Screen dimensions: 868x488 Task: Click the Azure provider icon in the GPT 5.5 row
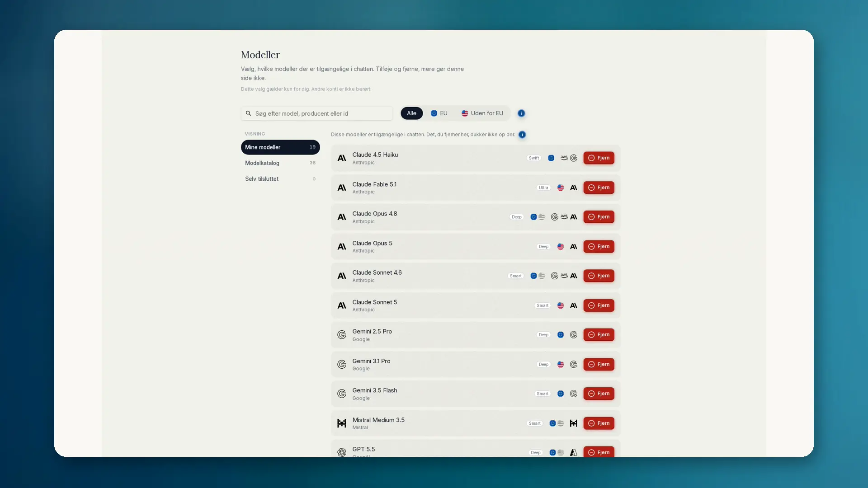pos(574,453)
